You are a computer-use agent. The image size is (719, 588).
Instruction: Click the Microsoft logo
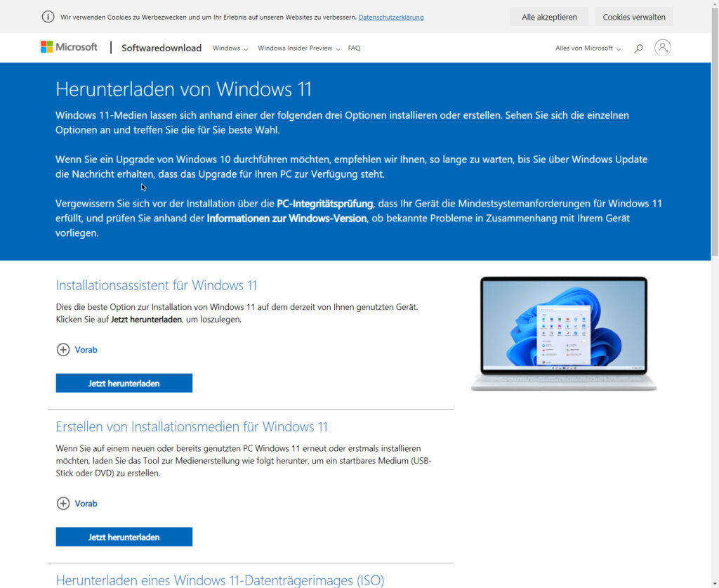69,47
